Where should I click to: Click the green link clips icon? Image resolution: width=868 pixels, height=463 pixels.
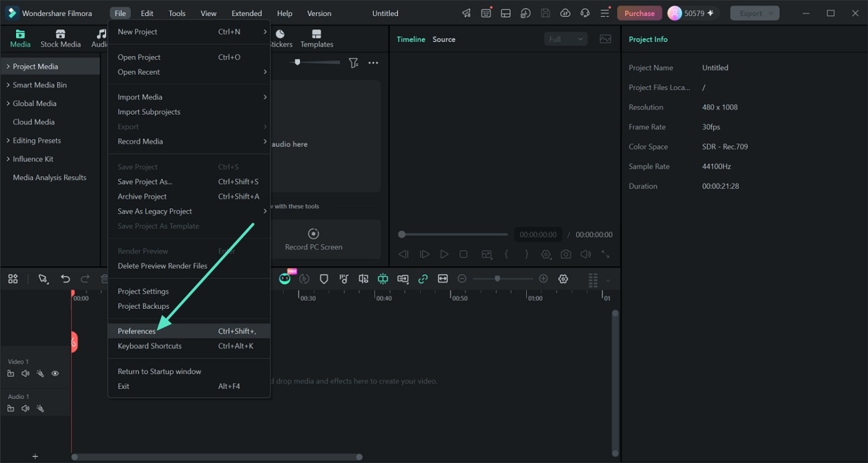click(x=423, y=279)
